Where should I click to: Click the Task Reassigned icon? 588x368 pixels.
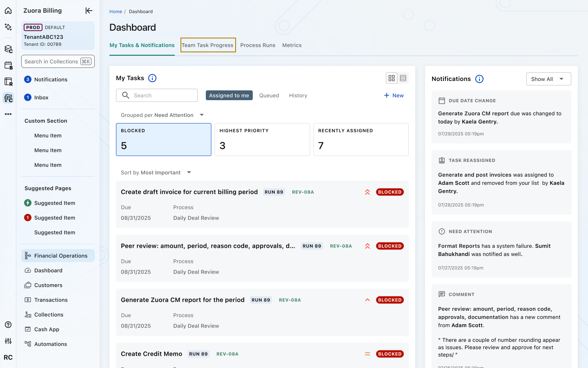coord(441,160)
